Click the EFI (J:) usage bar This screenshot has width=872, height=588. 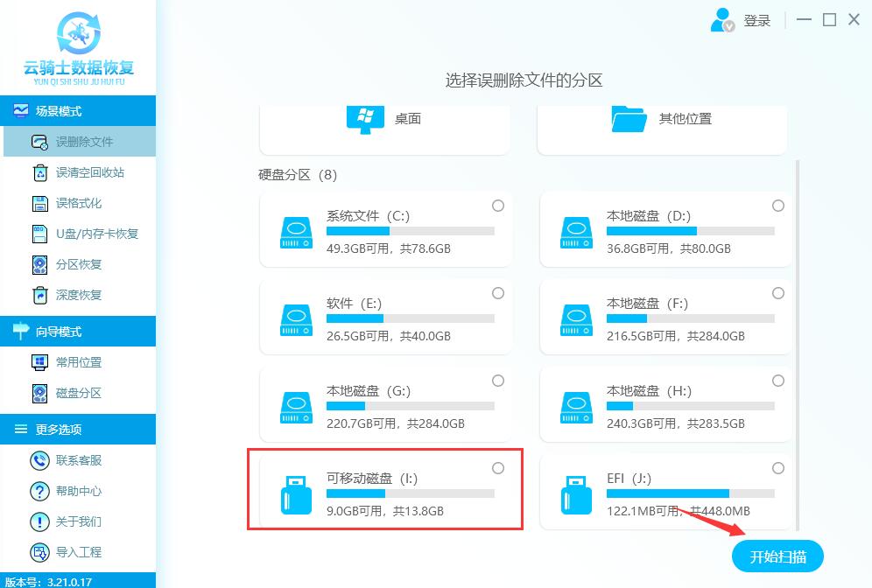click(x=690, y=493)
